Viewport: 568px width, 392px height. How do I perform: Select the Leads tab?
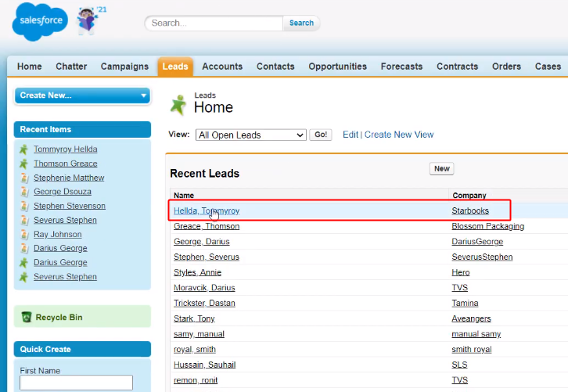175,67
